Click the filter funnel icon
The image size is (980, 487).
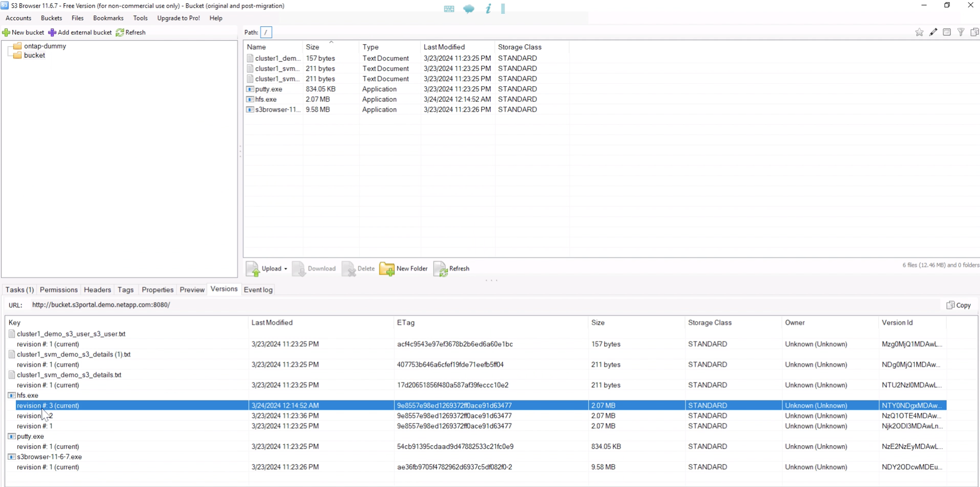[x=961, y=32]
